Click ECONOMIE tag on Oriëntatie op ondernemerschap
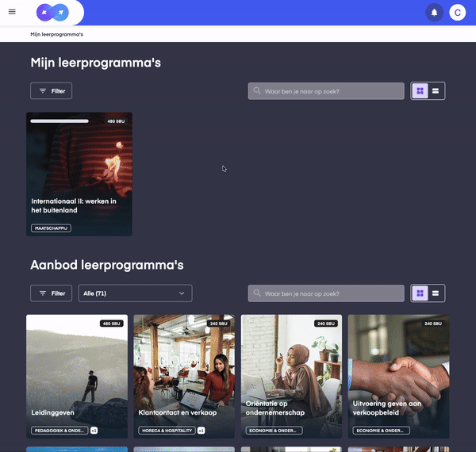Image resolution: width=476 pixels, height=452 pixels. point(274,431)
